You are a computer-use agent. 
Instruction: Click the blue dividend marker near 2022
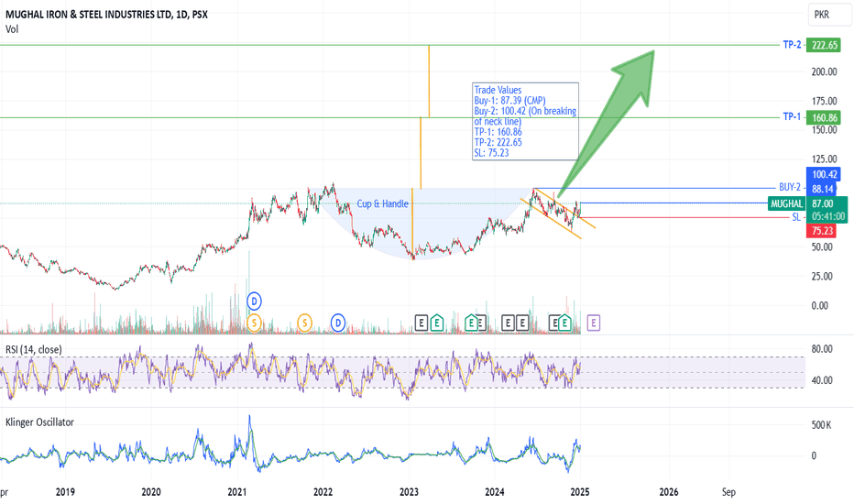338,323
